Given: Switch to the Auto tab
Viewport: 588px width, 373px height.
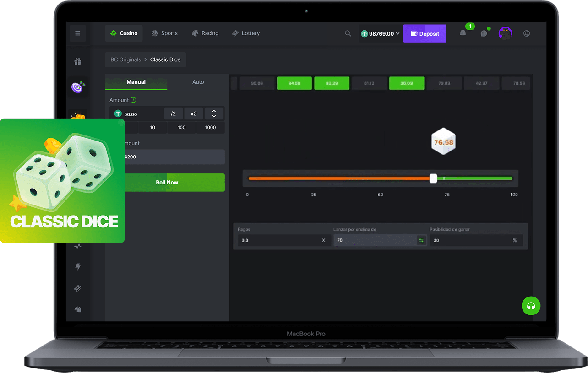Looking at the screenshot, I should [x=198, y=82].
